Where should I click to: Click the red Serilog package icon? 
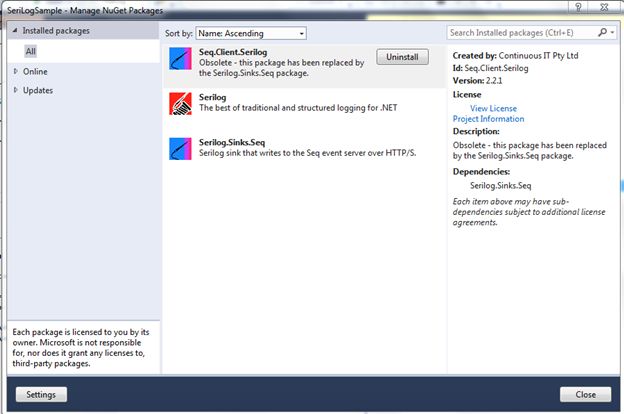180,104
